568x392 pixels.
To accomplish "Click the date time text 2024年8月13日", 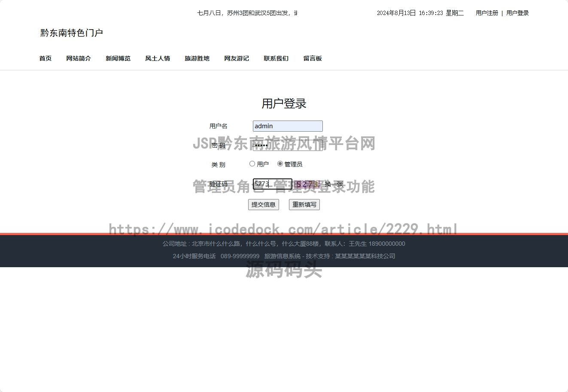I will (x=420, y=13).
